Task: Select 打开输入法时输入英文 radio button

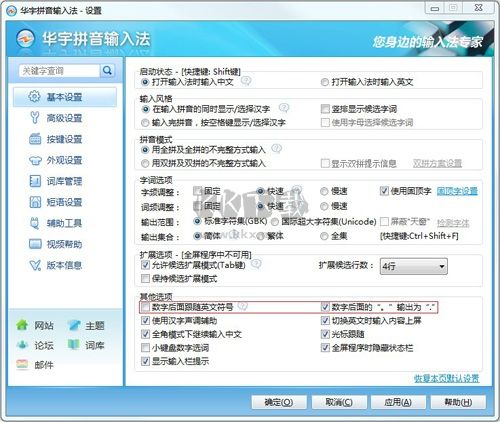Action: pyautogui.click(x=324, y=82)
